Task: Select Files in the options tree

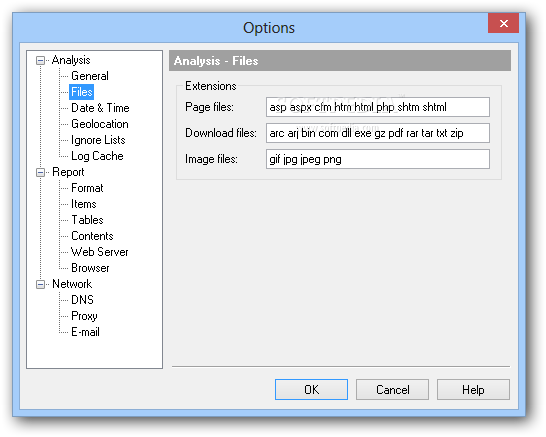Action: 81,92
